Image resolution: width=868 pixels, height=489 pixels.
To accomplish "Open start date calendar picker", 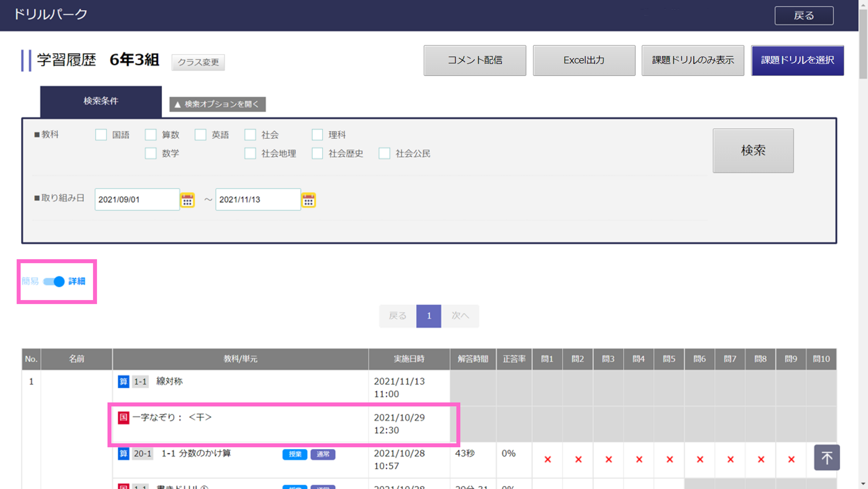I will click(x=187, y=200).
